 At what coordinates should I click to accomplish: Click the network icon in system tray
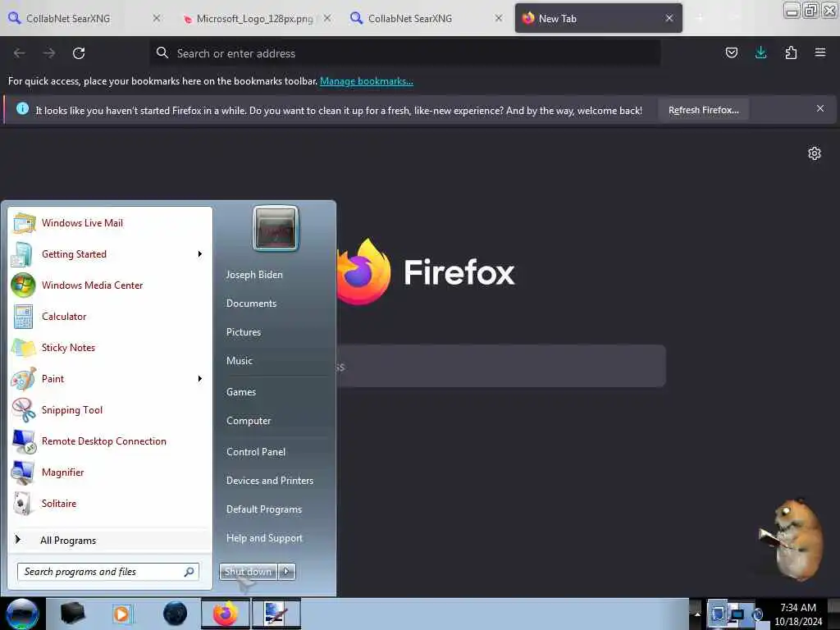pos(737,614)
